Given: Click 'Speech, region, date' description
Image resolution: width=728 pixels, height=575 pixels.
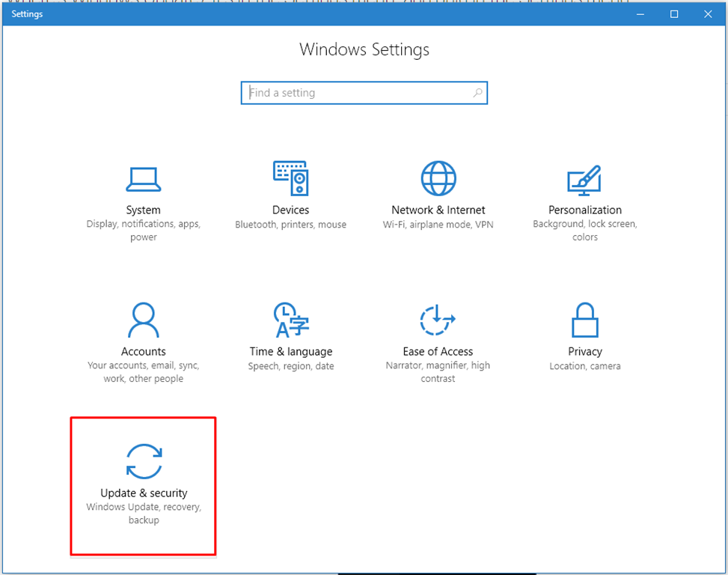Looking at the screenshot, I should click(291, 366).
